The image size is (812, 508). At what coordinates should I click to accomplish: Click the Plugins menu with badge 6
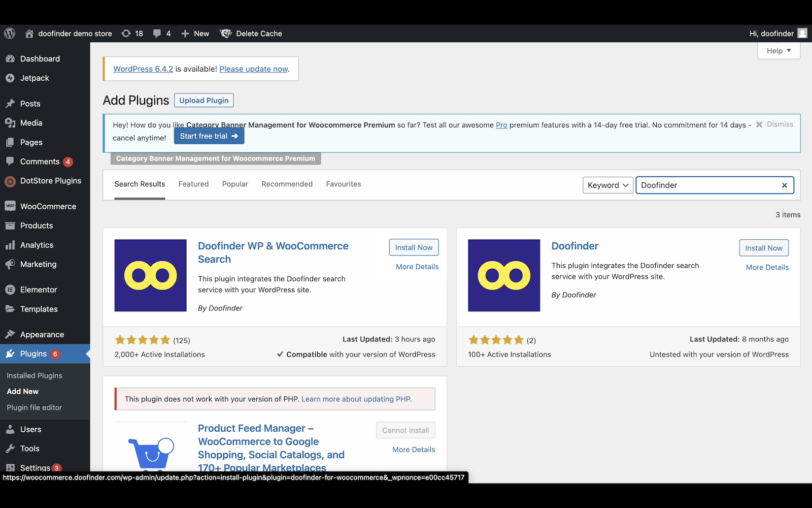(45, 354)
